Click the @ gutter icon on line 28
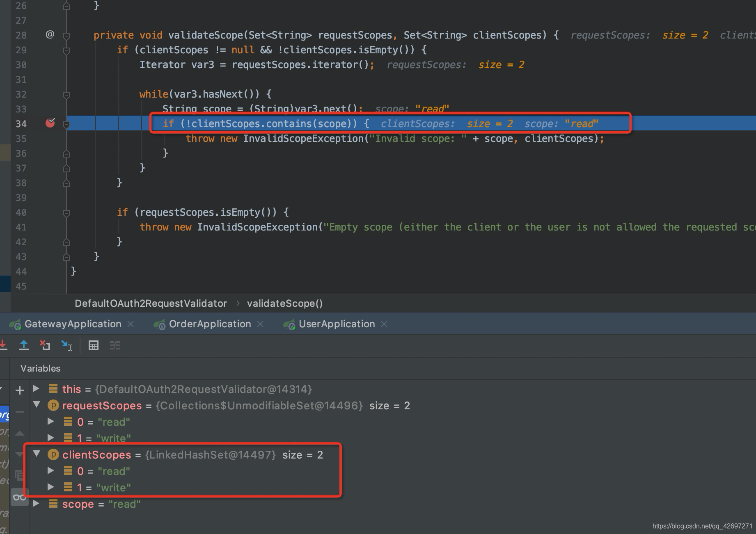 50,34
